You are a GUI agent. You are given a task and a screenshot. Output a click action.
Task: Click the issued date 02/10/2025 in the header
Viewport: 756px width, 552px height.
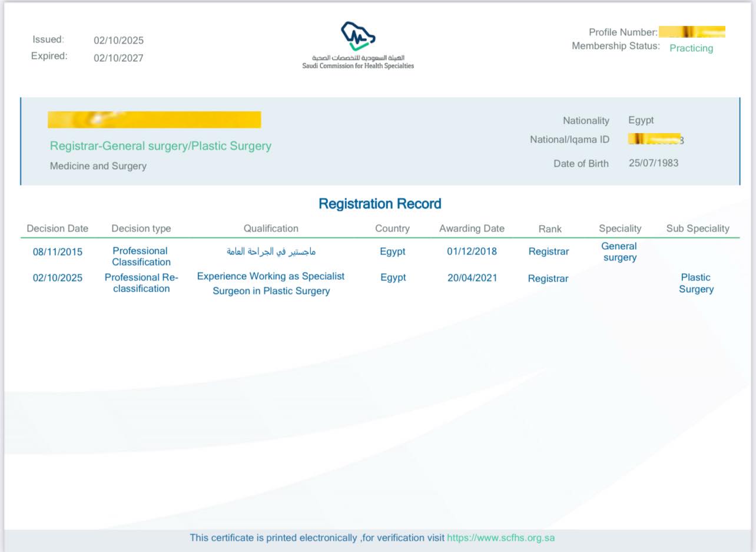(118, 40)
